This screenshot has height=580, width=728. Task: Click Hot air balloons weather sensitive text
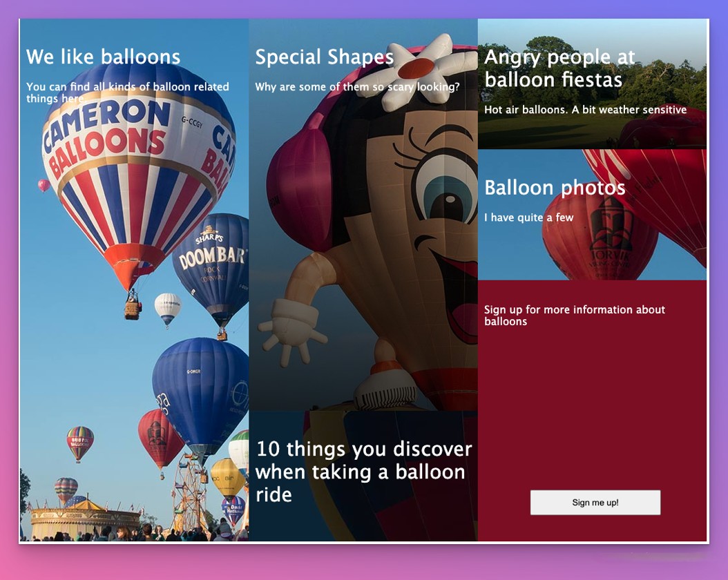click(585, 110)
